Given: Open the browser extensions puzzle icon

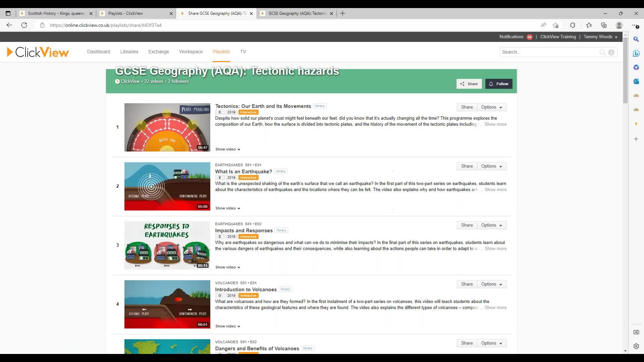Looking at the screenshot, I should pyautogui.click(x=573, y=25).
